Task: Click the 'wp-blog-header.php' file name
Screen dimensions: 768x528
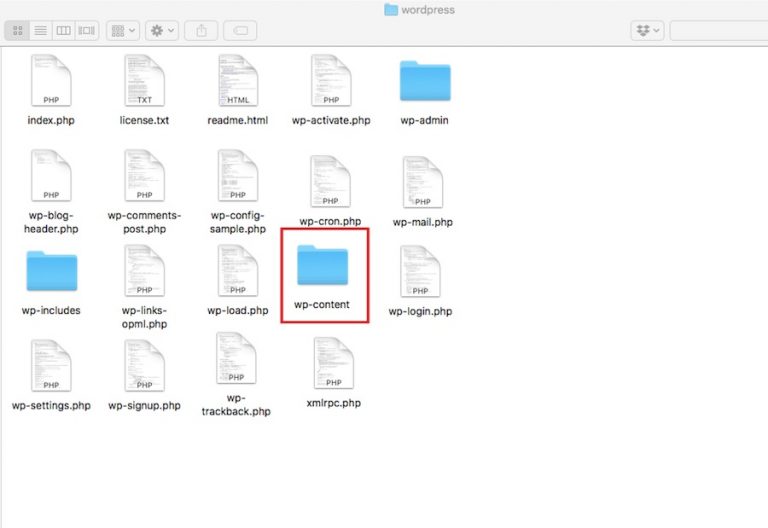Action: click(51, 222)
